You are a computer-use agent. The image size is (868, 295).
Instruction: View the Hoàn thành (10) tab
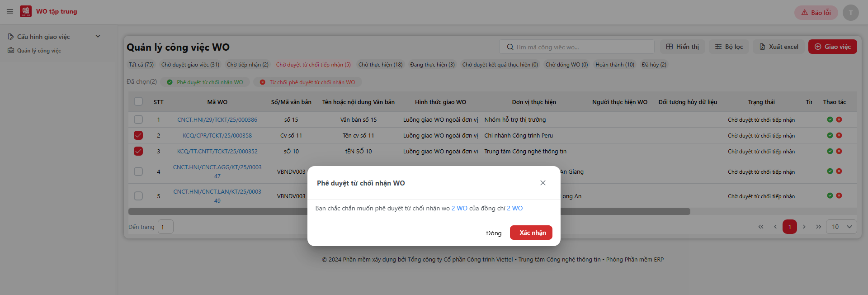tap(615, 65)
